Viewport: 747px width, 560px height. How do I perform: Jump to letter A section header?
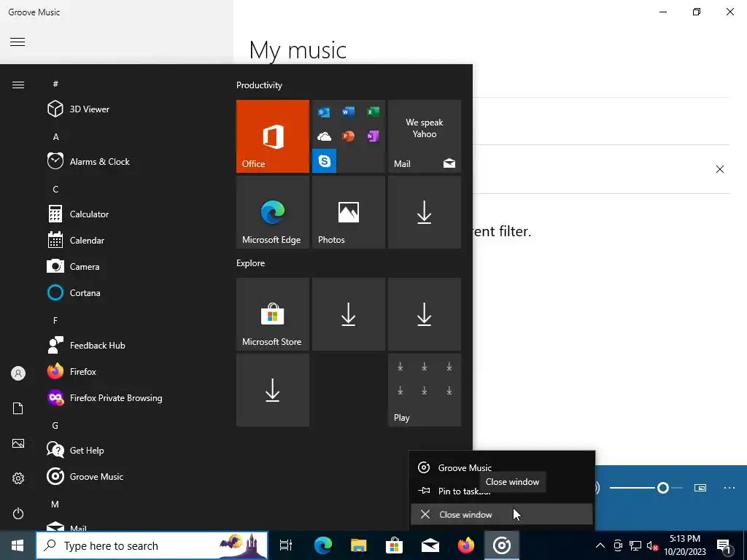55,136
